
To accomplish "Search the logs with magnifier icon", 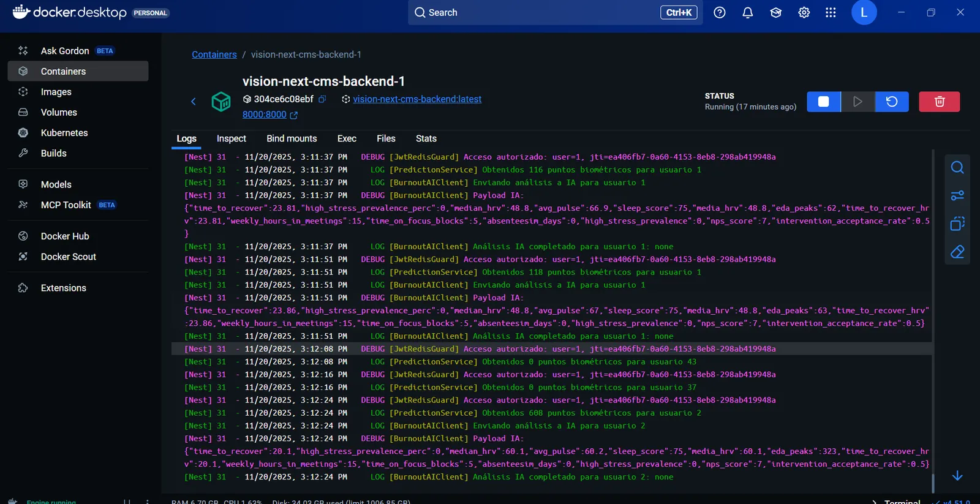I will pos(957,167).
